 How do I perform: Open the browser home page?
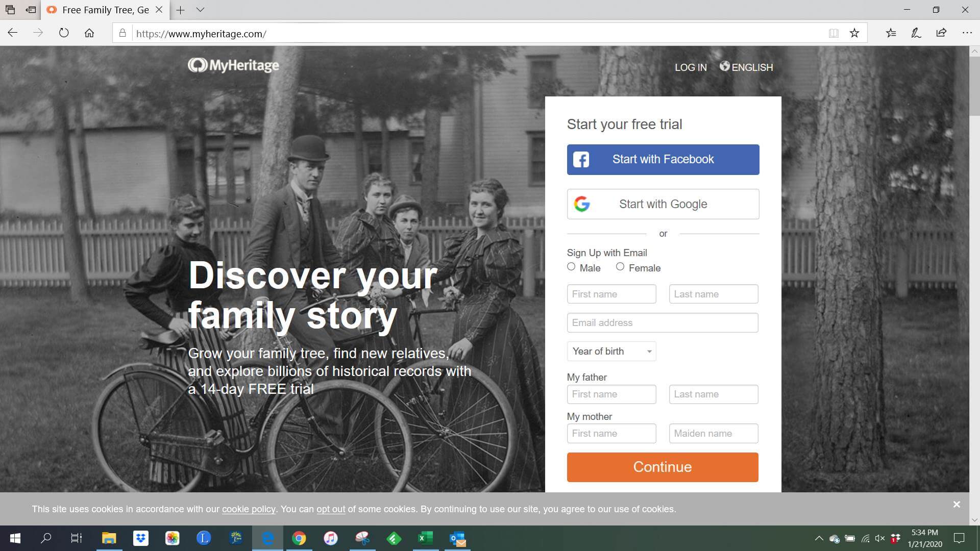tap(89, 33)
